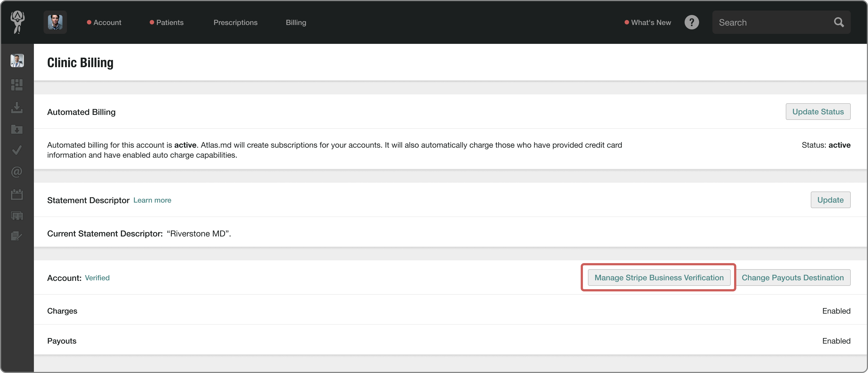Click the Atlas.md logo icon

point(18,22)
